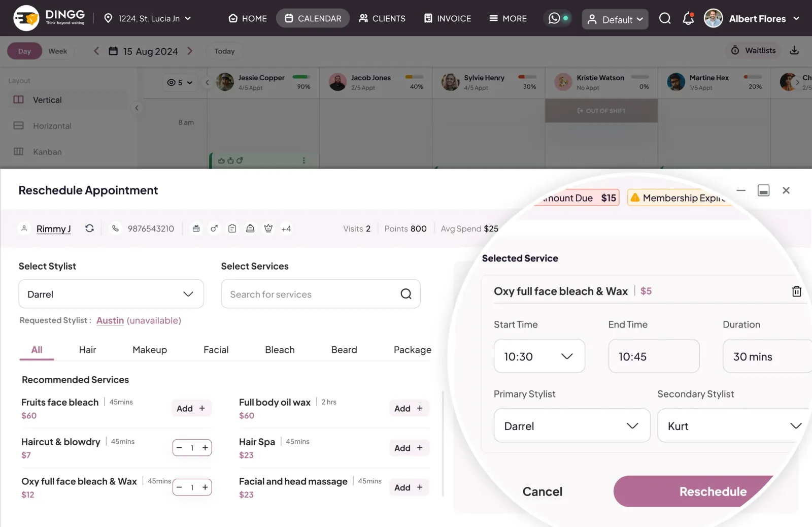Click the phone icon beside 9876543210
812x527 pixels.
pyautogui.click(x=116, y=228)
